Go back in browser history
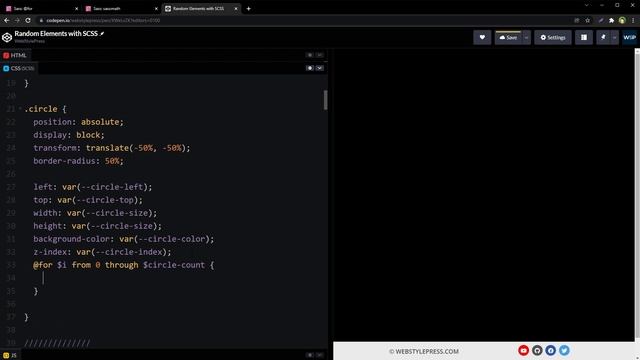This screenshot has height=360, width=640. [x=7, y=20]
